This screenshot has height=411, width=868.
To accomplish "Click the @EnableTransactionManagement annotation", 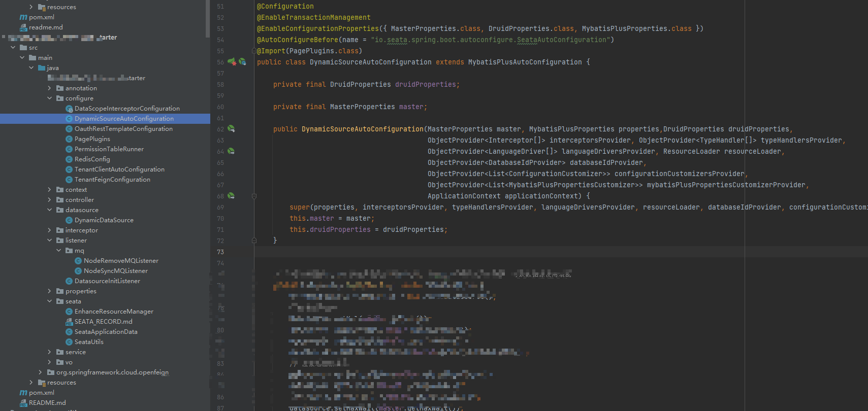I will pyautogui.click(x=313, y=17).
